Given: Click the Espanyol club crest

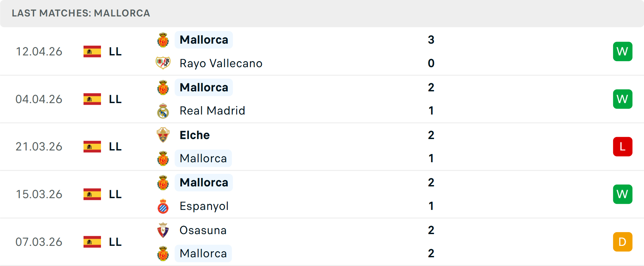Looking at the screenshot, I should (x=163, y=206).
